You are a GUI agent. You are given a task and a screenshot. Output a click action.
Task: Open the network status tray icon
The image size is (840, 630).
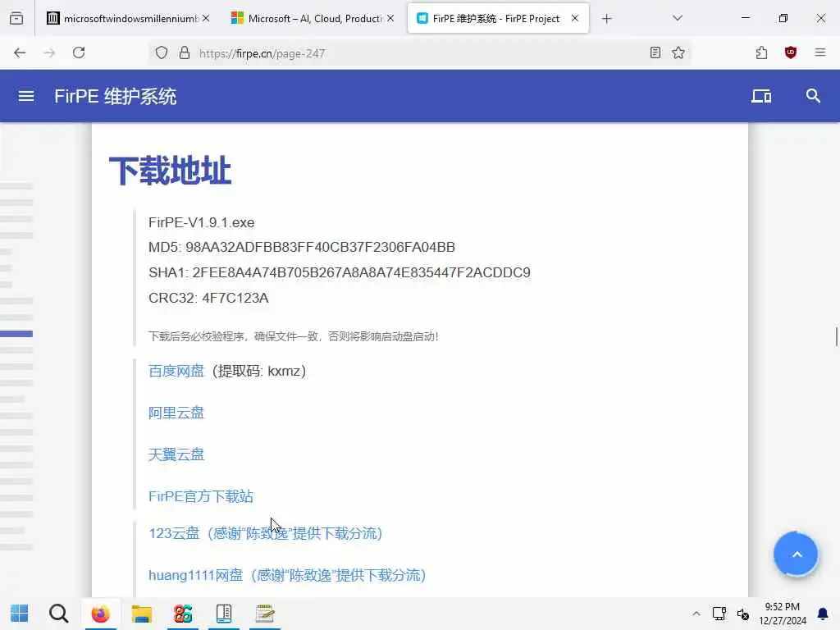[719, 614]
